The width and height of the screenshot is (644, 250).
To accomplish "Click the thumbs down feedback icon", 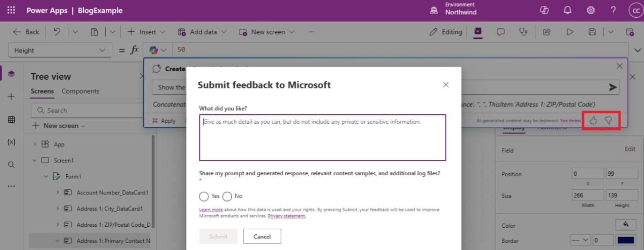I will 609,120.
